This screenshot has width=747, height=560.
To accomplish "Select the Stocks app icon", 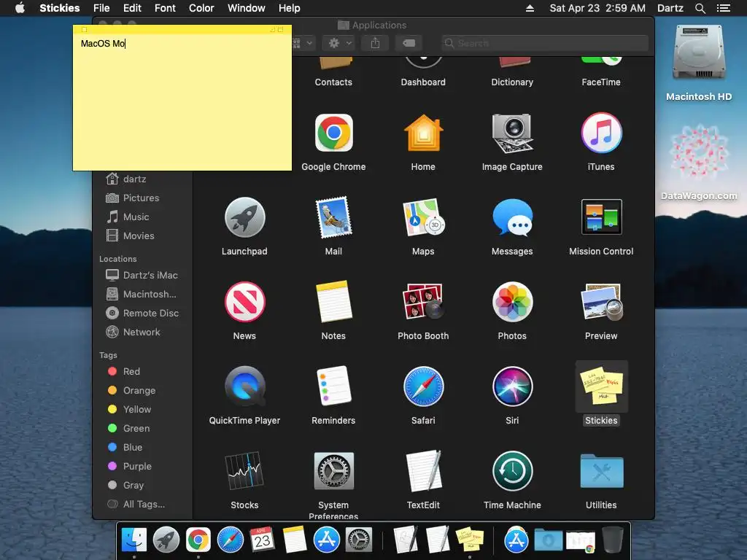I will (244, 470).
